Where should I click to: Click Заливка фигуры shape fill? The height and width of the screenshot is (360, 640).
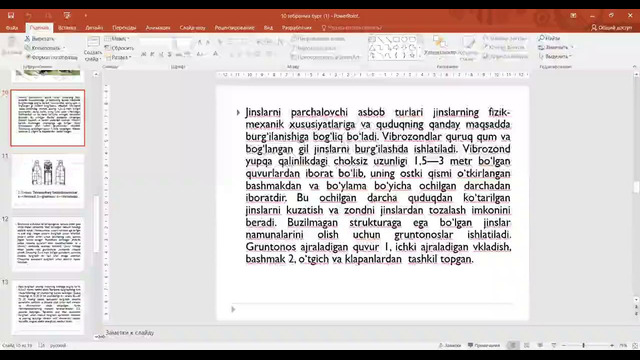pos(505,38)
